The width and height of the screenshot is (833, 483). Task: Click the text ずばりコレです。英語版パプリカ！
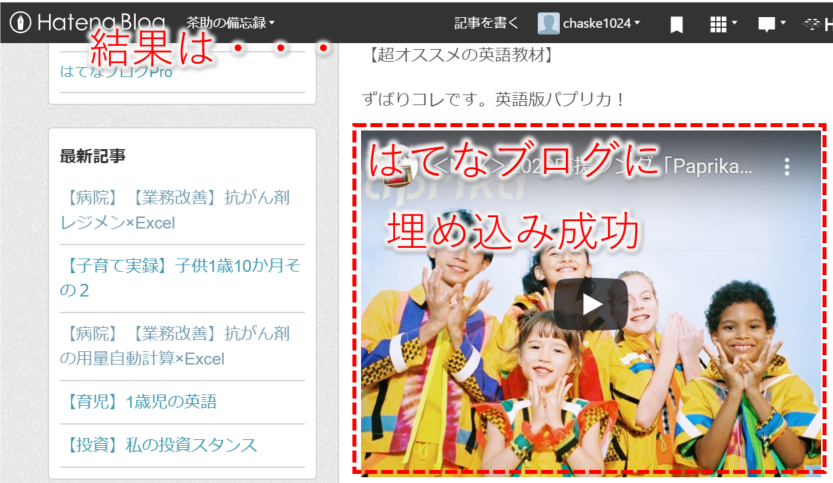coord(493,99)
